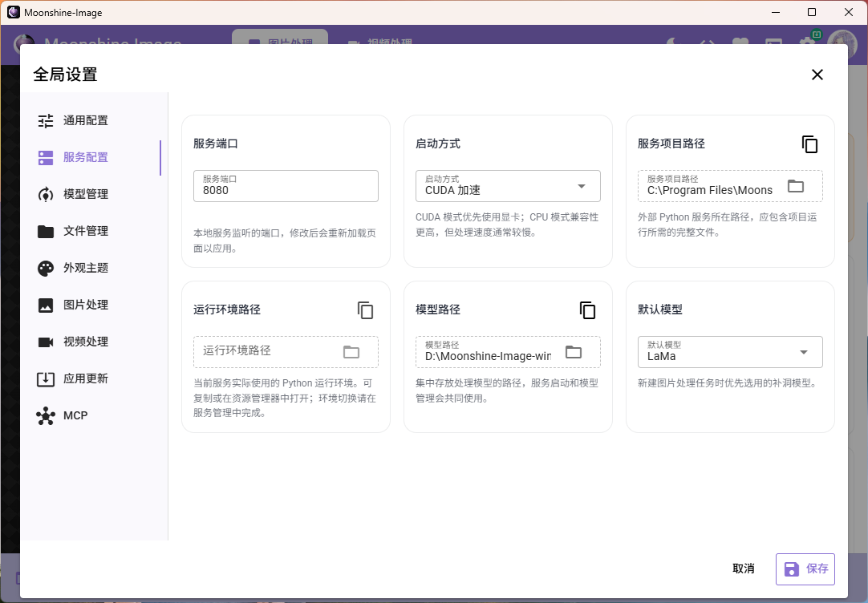
Task: Open the 外观主题 palette section
Action: click(92, 269)
